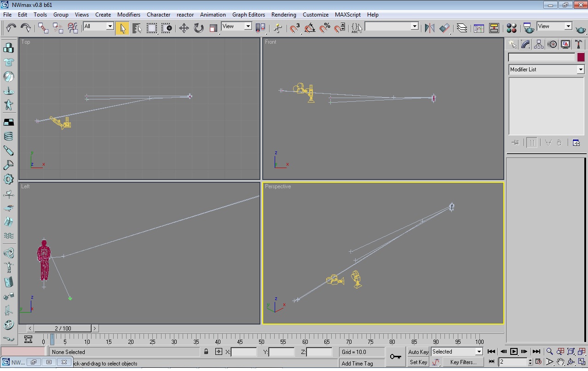Toggle Percent Snap button

tap(325, 28)
